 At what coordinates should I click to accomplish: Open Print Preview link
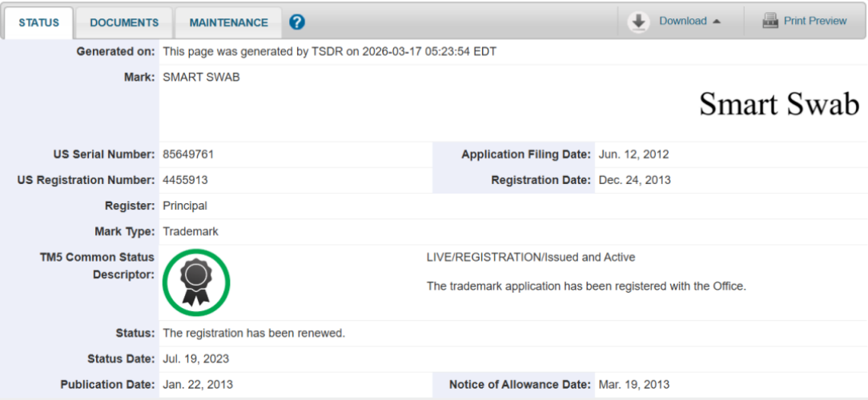[x=815, y=22]
